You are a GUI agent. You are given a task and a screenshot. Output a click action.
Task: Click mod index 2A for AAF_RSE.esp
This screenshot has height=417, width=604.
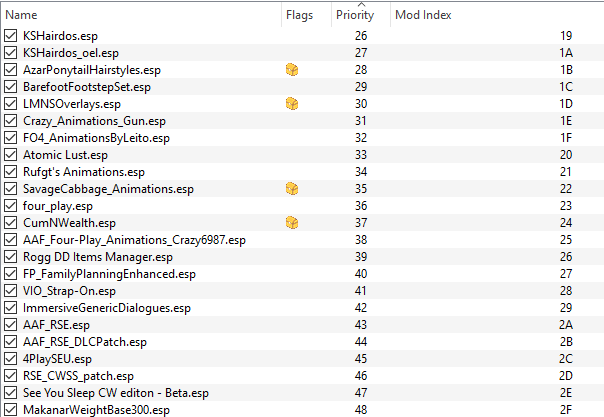tap(566, 325)
